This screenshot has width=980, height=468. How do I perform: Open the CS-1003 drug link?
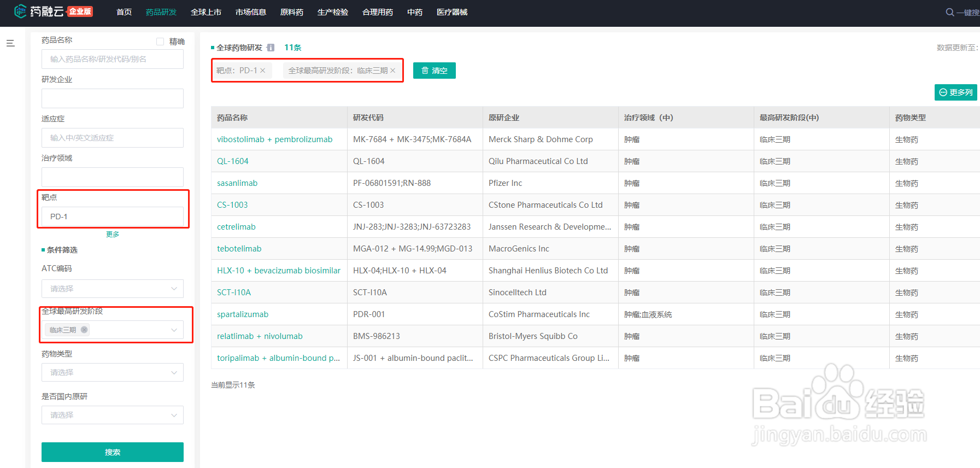point(232,205)
